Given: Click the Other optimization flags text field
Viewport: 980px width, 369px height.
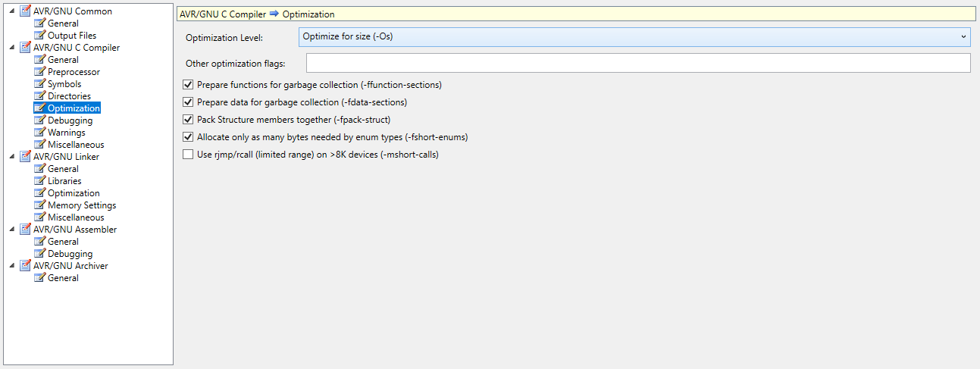Looking at the screenshot, I should pos(638,63).
